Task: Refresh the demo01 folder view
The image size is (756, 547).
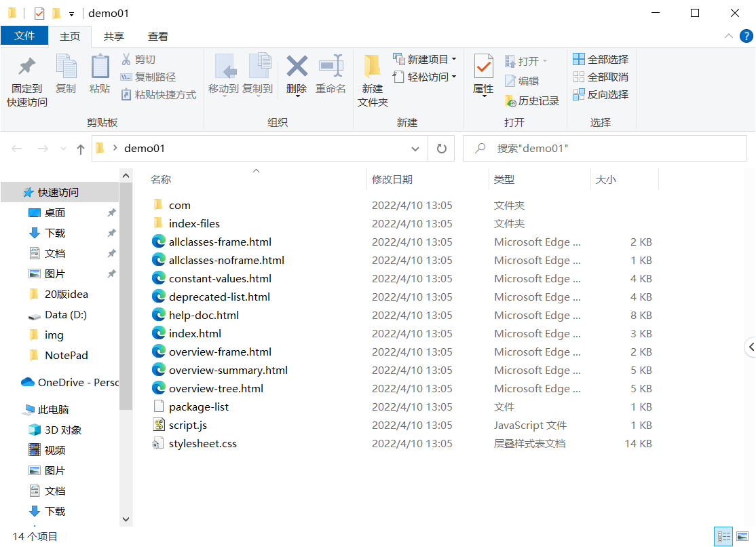Action: pyautogui.click(x=441, y=149)
